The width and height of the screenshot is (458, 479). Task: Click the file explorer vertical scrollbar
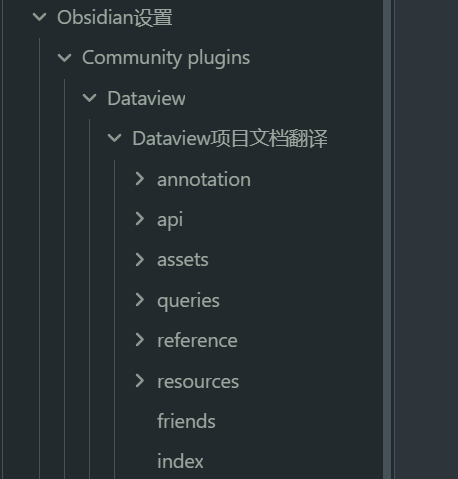(387, 239)
